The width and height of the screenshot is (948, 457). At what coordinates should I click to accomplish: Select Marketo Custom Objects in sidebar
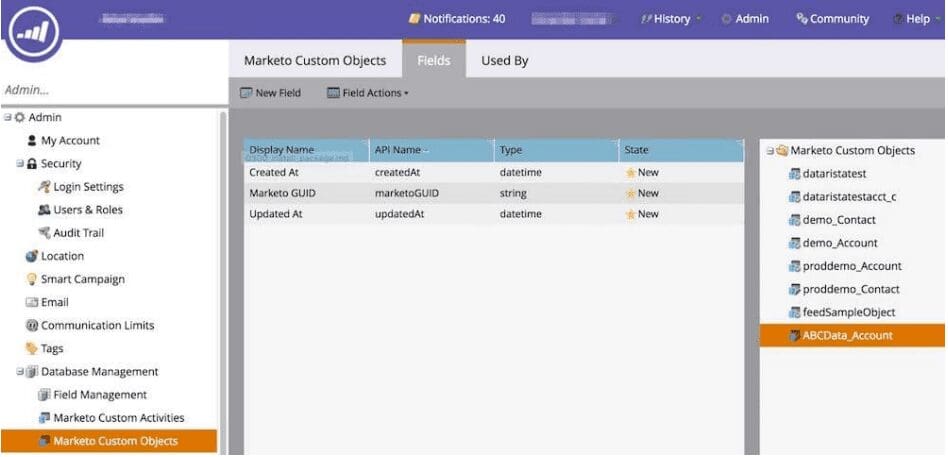pos(109,441)
